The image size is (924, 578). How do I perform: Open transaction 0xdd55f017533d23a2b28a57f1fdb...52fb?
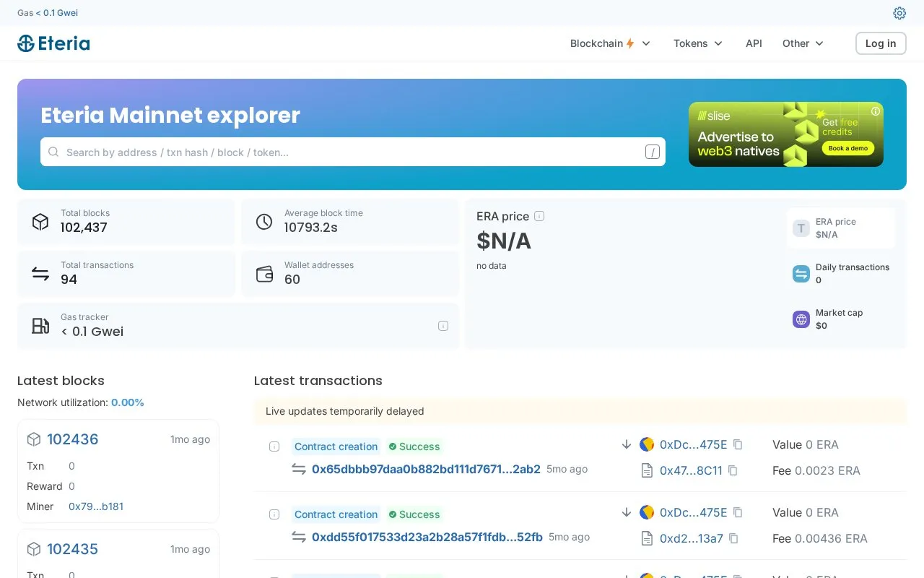point(427,537)
